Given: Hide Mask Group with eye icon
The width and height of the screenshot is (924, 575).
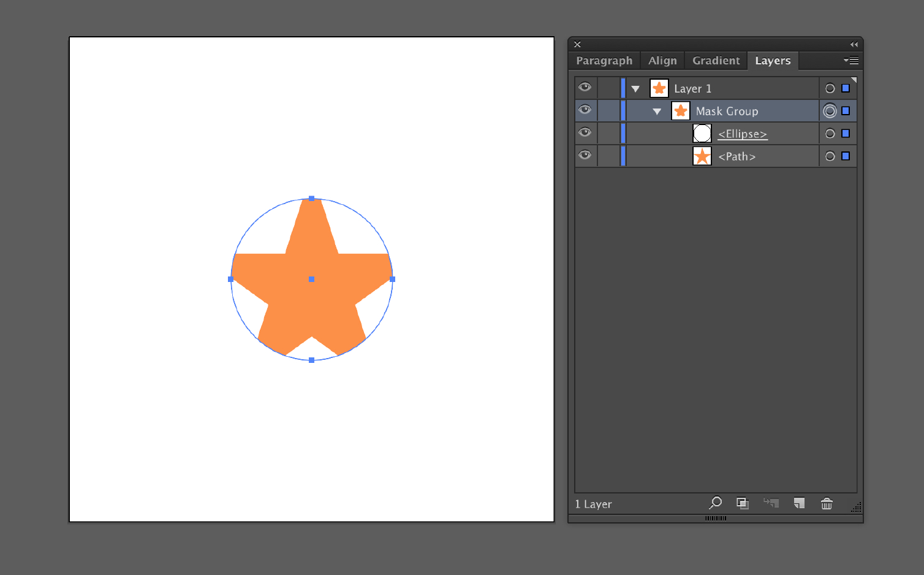Looking at the screenshot, I should pos(585,110).
